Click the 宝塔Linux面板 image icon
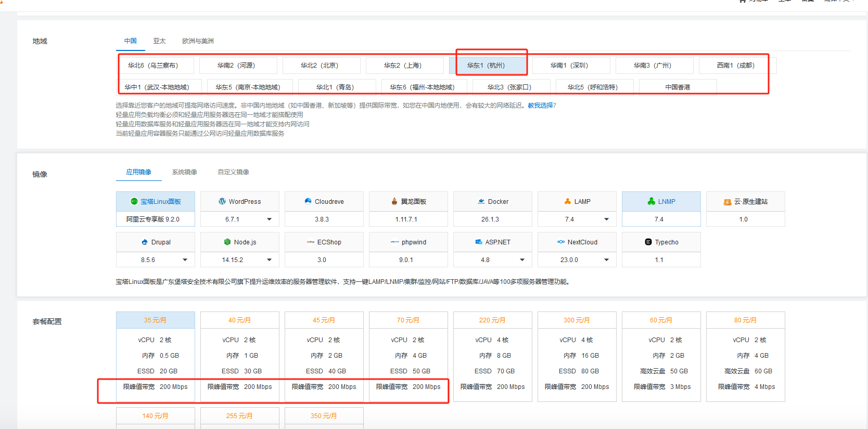 (x=134, y=201)
